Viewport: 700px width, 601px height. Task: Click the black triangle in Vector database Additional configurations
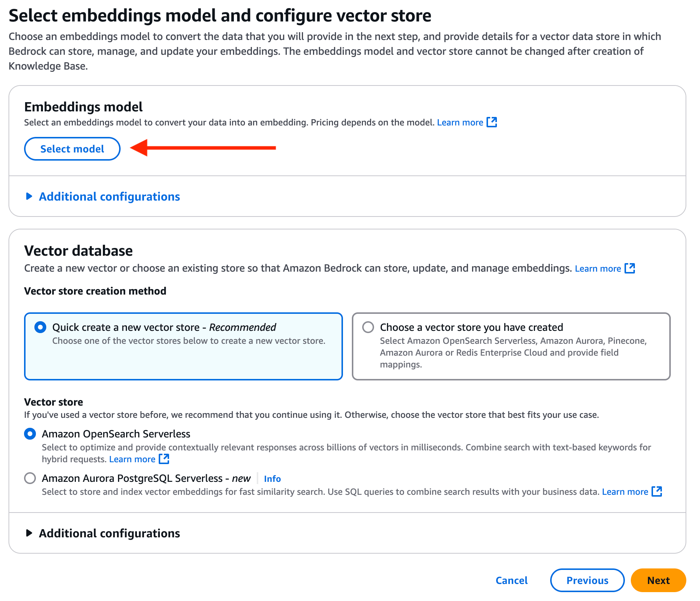click(29, 533)
